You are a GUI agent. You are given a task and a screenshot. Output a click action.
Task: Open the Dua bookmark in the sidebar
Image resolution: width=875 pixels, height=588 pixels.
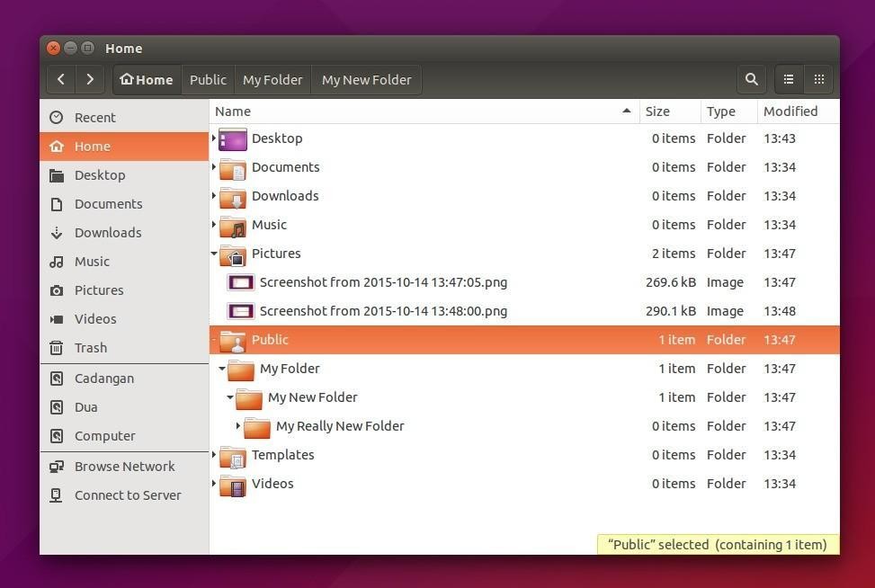(85, 406)
